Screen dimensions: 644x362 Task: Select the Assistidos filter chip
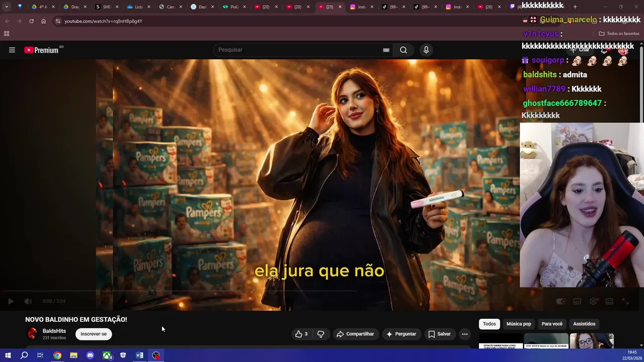click(x=584, y=324)
